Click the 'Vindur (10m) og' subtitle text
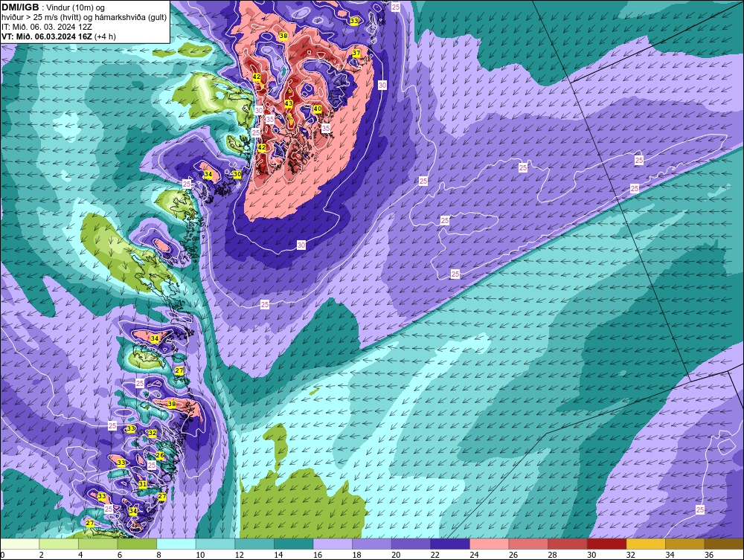The width and height of the screenshot is (744, 560). click(x=77, y=7)
